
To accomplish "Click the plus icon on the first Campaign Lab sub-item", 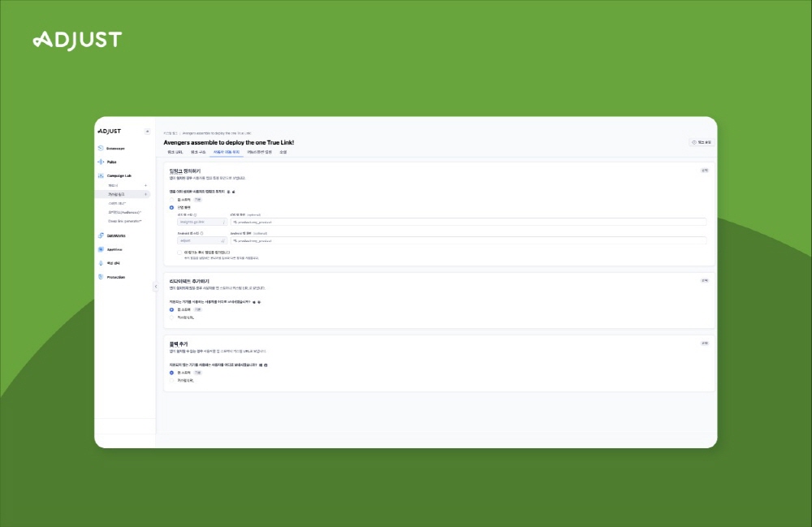I will pos(145,185).
